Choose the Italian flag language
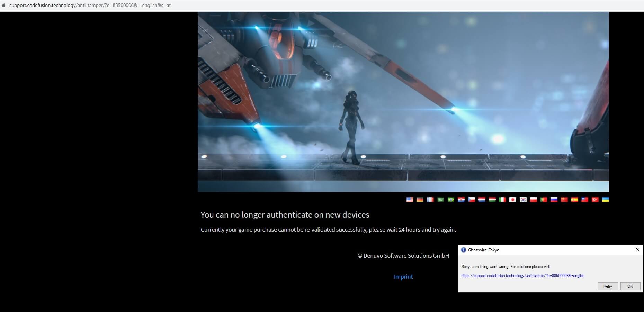This screenshot has height=312, width=644. pyautogui.click(x=502, y=200)
